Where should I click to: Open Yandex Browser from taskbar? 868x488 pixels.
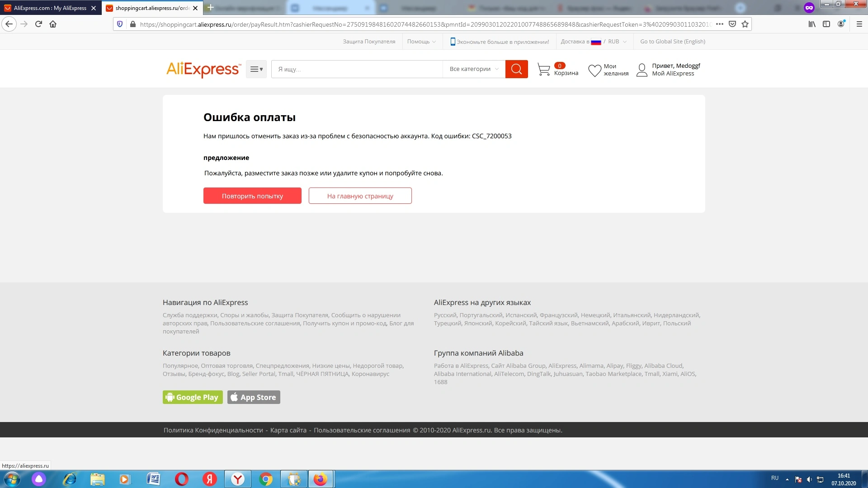(x=238, y=479)
